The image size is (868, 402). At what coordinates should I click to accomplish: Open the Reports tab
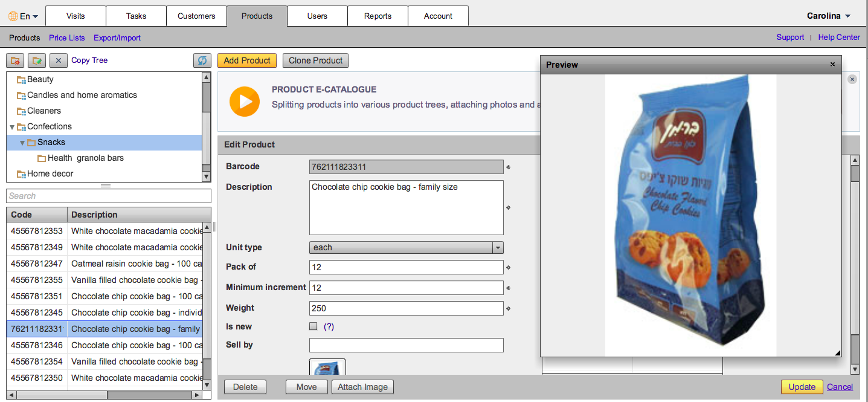pos(378,16)
